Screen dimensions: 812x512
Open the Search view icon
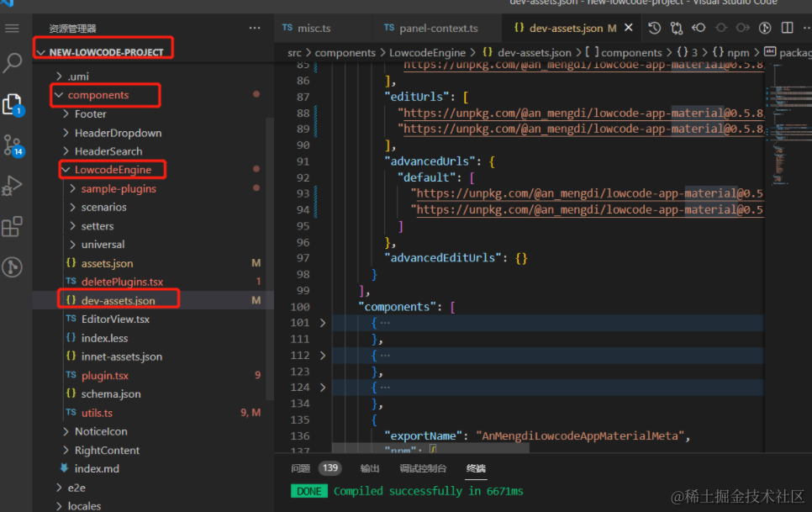coord(12,63)
